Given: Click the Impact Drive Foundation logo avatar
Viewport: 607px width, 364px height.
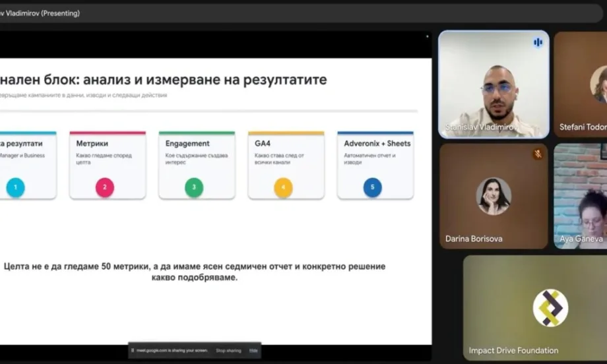Looking at the screenshot, I should pyautogui.click(x=550, y=308).
